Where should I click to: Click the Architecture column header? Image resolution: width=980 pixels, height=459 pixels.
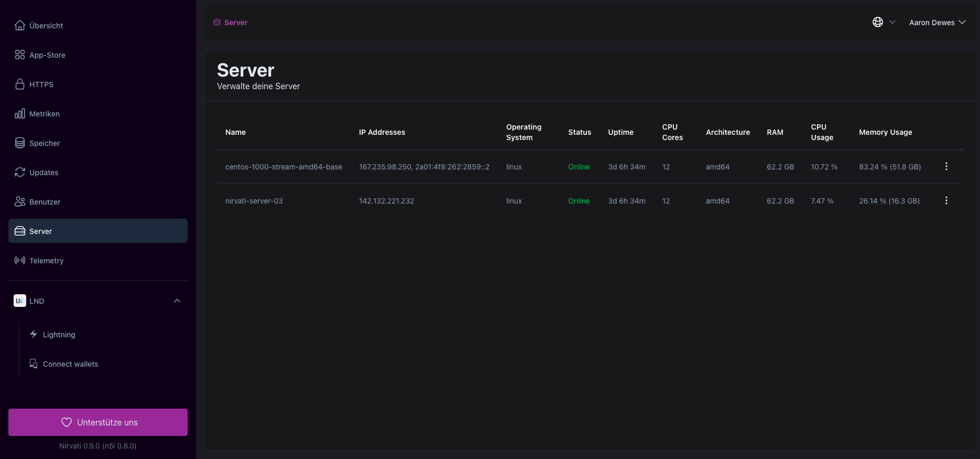point(727,132)
